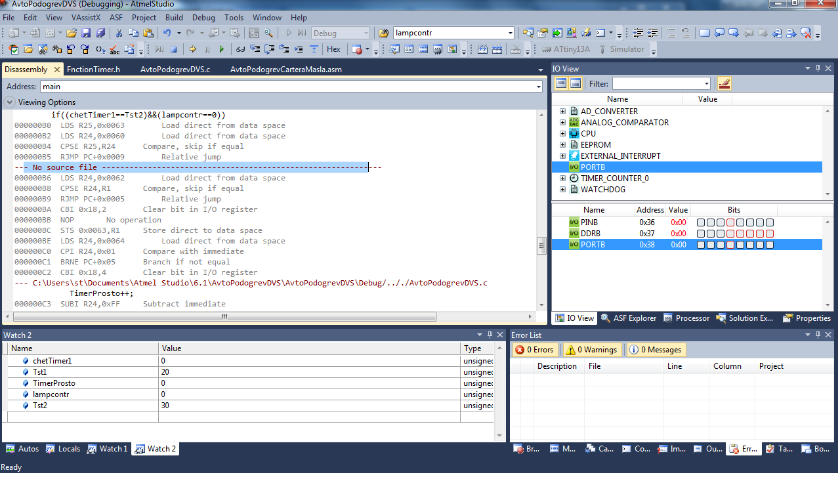Click the Show Next Statement yellow arrow
The height and width of the screenshot is (504, 840).
click(192, 49)
